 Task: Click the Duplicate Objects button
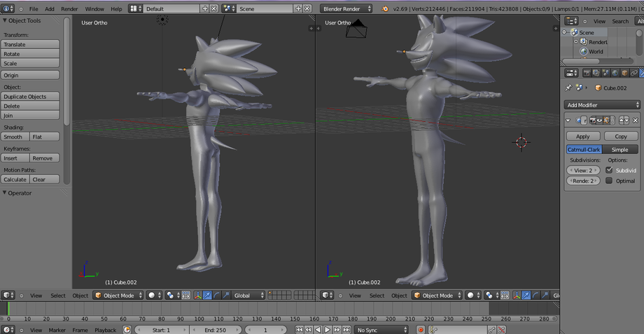point(30,97)
